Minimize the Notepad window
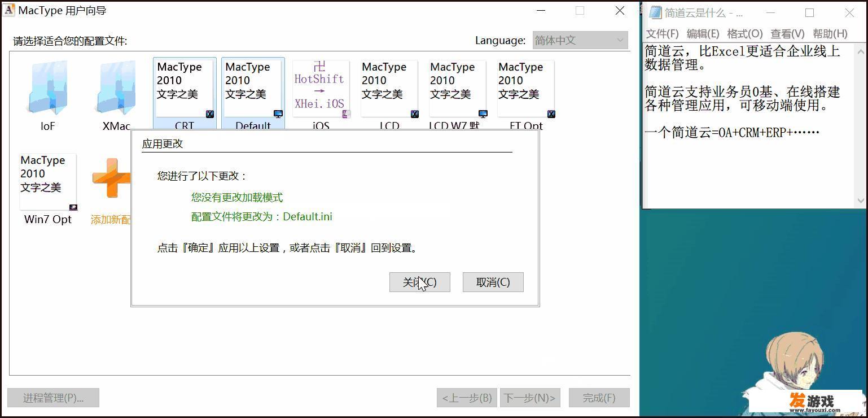Screen dimensions: 868x418 point(770,12)
